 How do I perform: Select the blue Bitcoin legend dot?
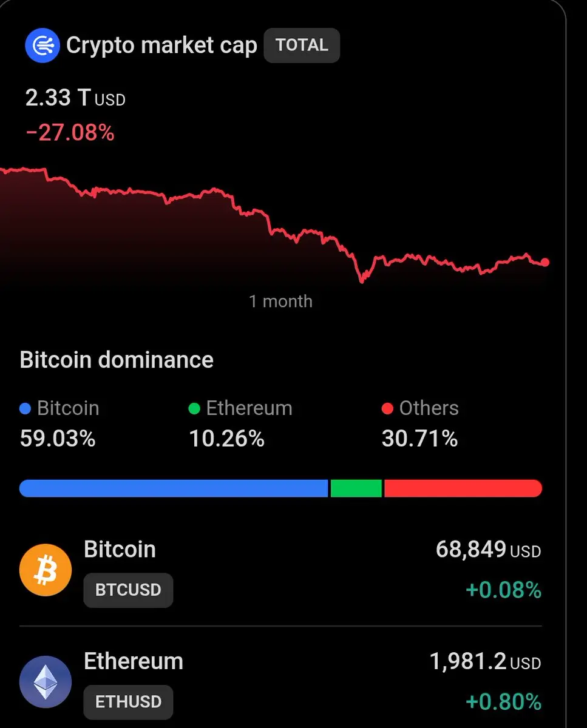click(x=25, y=409)
